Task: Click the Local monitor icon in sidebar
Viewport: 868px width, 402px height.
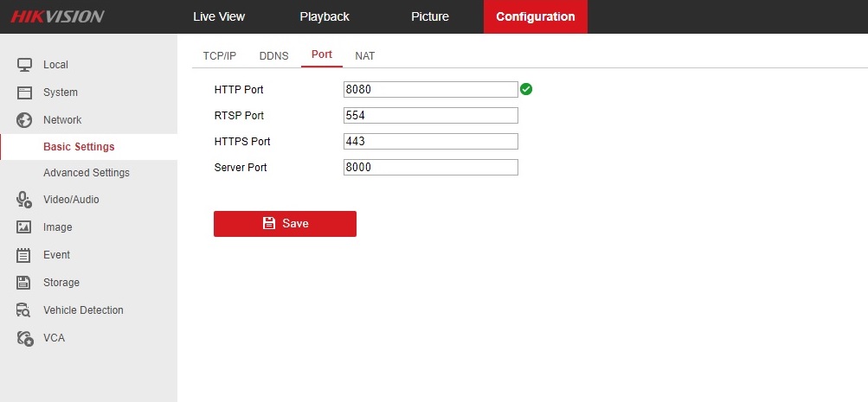Action: click(x=24, y=65)
